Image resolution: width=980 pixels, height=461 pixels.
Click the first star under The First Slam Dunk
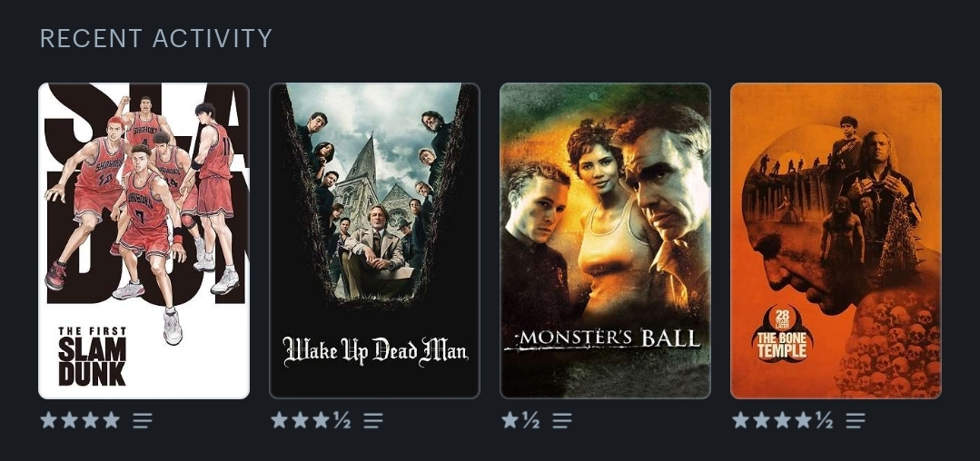tap(49, 420)
